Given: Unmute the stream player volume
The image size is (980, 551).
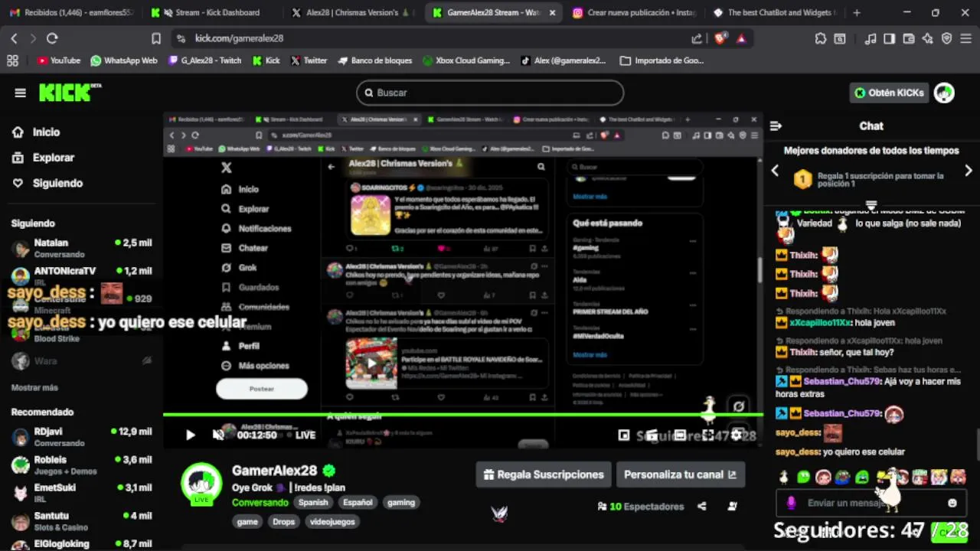Looking at the screenshot, I should click(x=218, y=435).
